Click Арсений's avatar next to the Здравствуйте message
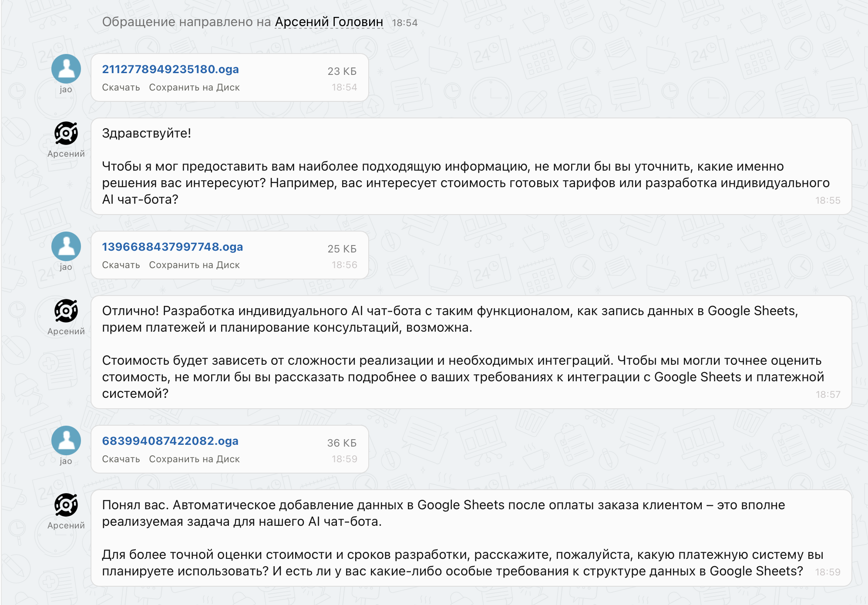The width and height of the screenshot is (868, 605). 66,133
